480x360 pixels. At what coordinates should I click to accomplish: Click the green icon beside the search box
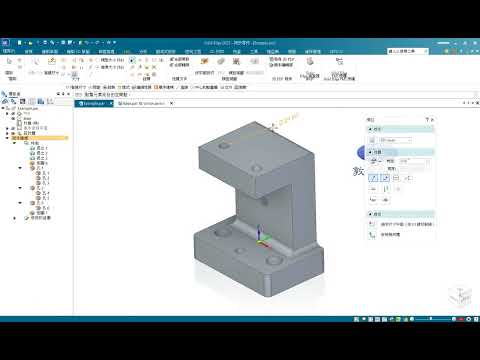[x=446, y=51]
